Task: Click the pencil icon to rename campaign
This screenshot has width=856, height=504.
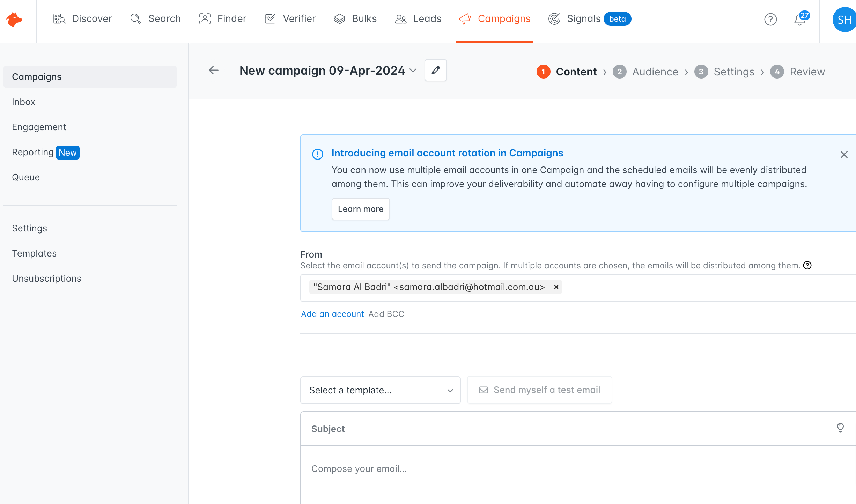Action: [435, 71]
